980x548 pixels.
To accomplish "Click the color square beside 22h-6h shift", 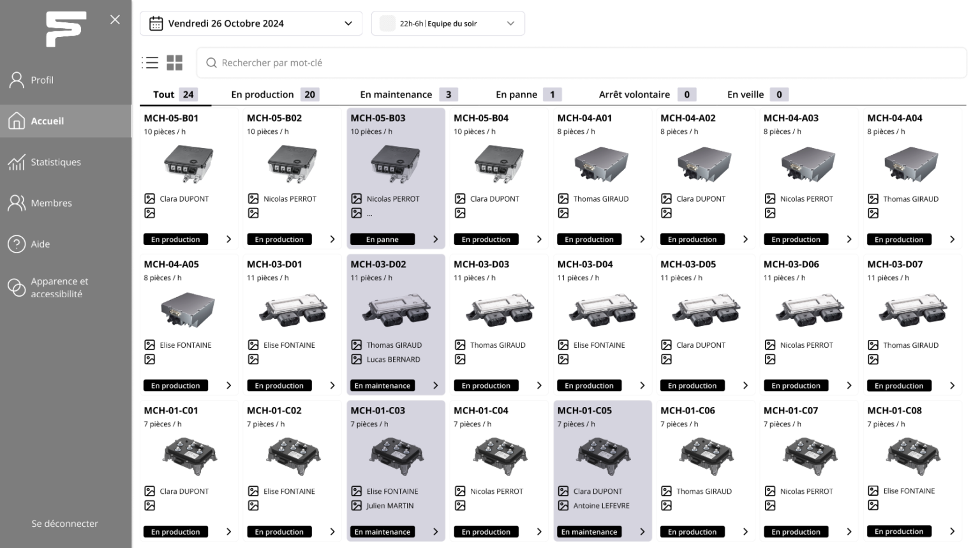I will click(387, 24).
